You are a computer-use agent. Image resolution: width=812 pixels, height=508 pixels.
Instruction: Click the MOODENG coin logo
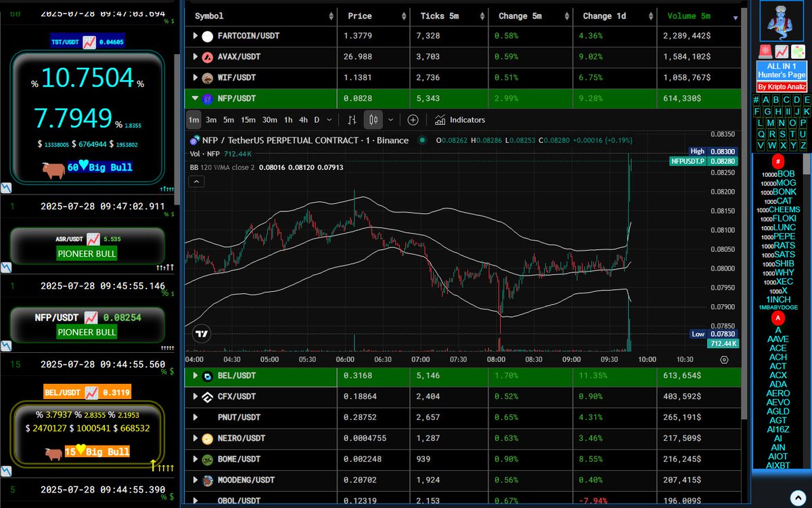[207, 480]
